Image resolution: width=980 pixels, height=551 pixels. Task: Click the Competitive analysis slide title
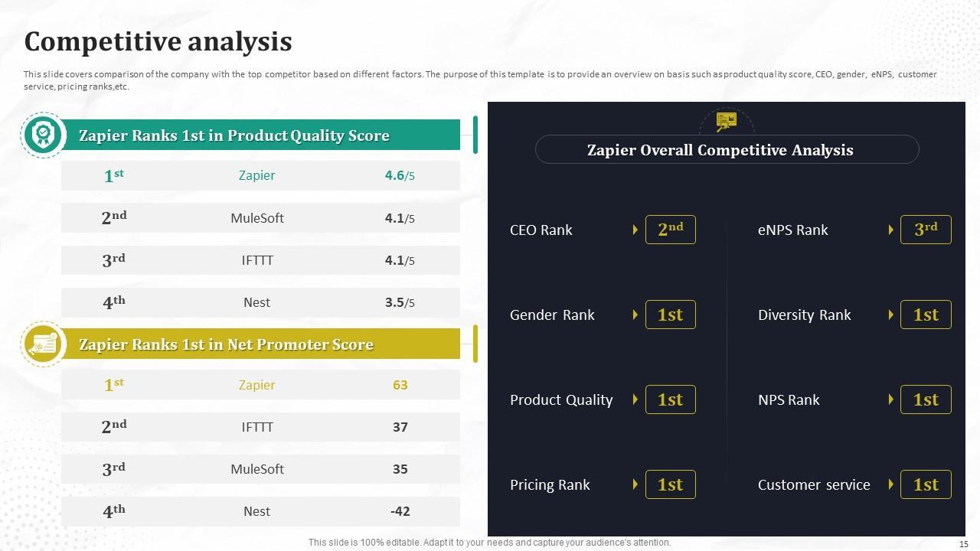pyautogui.click(x=158, y=41)
